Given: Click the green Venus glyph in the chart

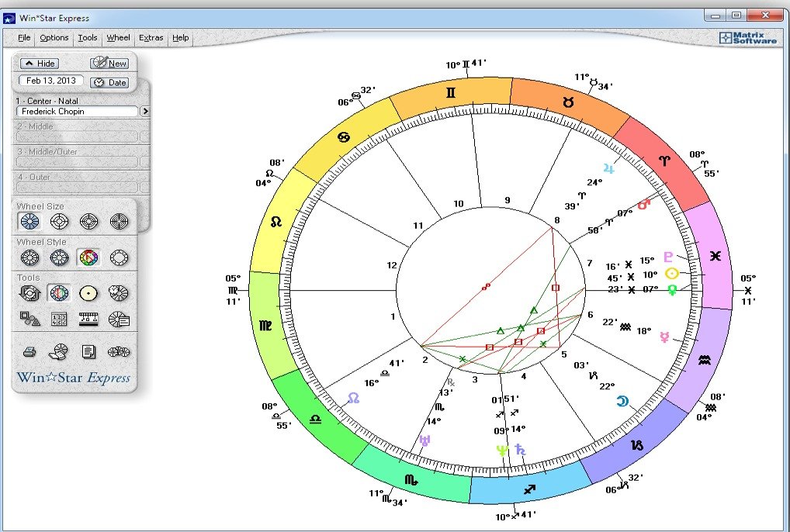Looking at the screenshot, I should tap(672, 290).
